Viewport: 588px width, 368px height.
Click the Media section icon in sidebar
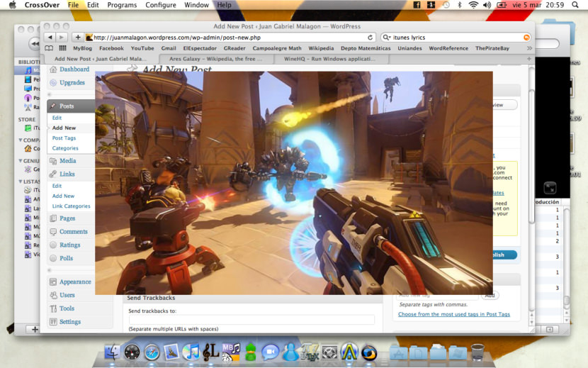[53, 161]
